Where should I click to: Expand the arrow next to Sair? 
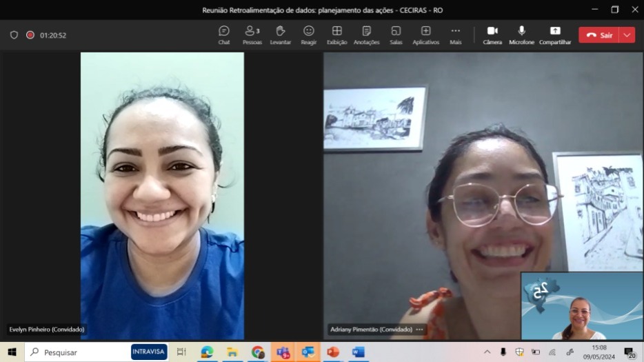pyautogui.click(x=627, y=35)
